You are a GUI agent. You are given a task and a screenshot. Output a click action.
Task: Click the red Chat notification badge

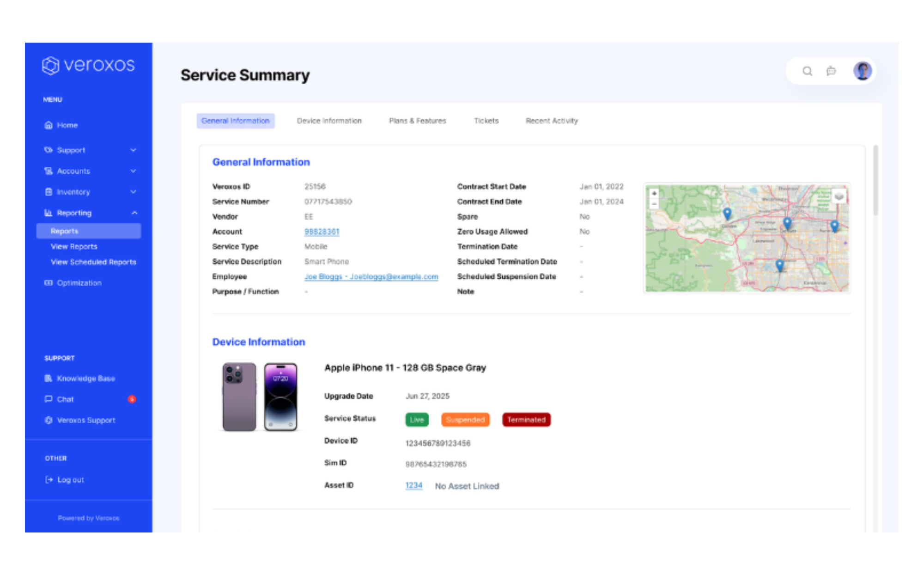132,399
